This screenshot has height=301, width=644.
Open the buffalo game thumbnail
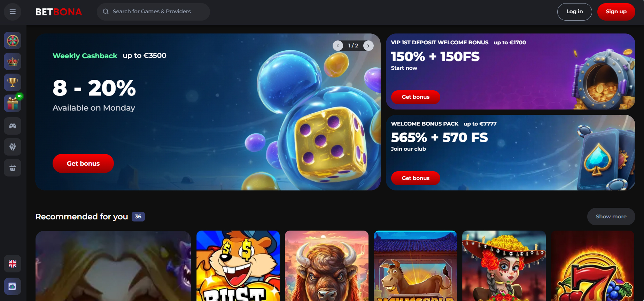(x=327, y=266)
